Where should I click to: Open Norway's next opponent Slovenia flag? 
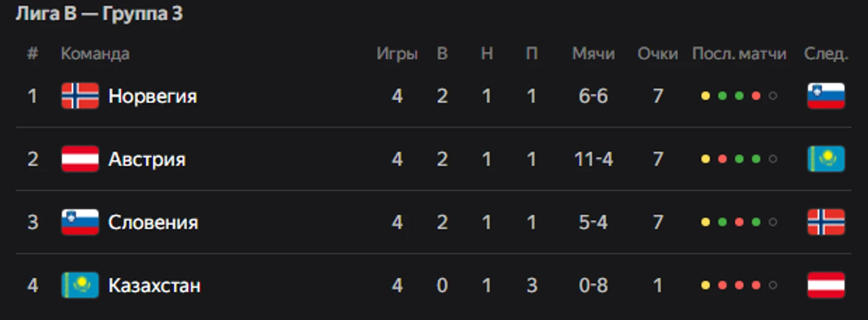[826, 96]
